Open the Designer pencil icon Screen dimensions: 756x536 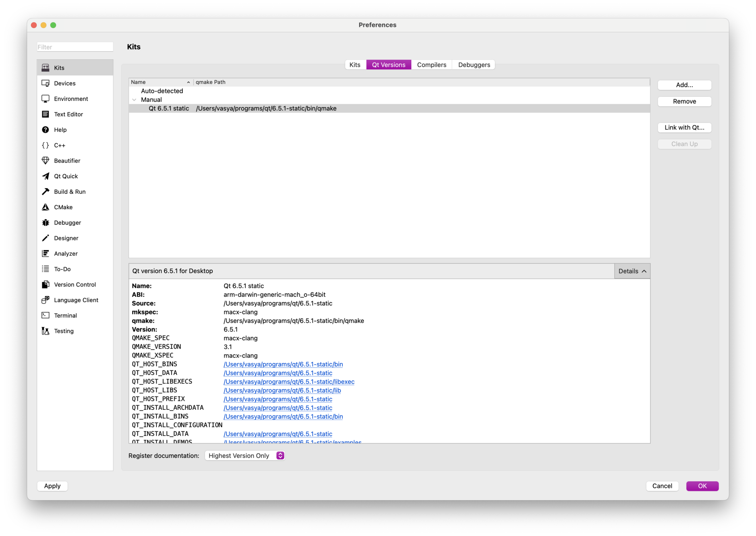[x=46, y=238]
